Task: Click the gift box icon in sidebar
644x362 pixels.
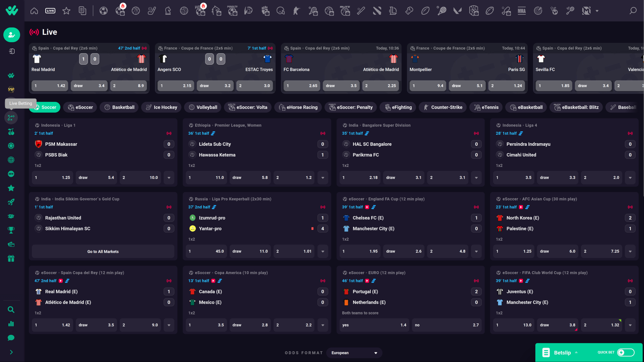Action: (11, 258)
